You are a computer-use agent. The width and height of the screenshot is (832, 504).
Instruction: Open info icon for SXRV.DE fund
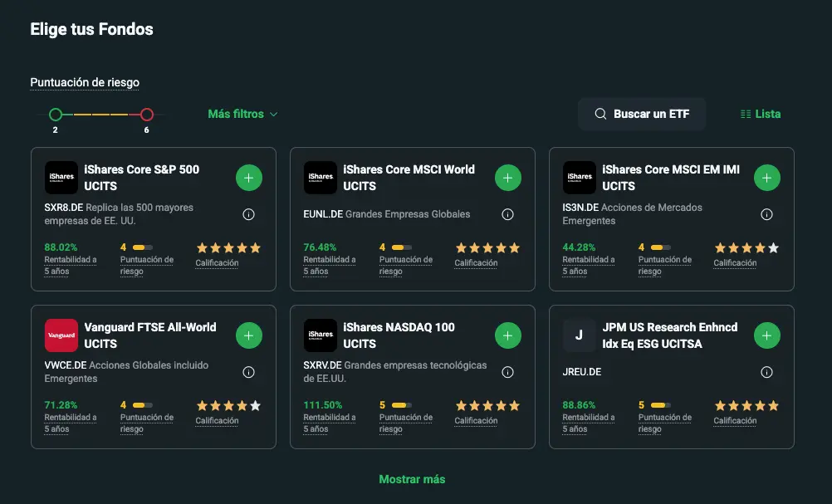coord(508,372)
